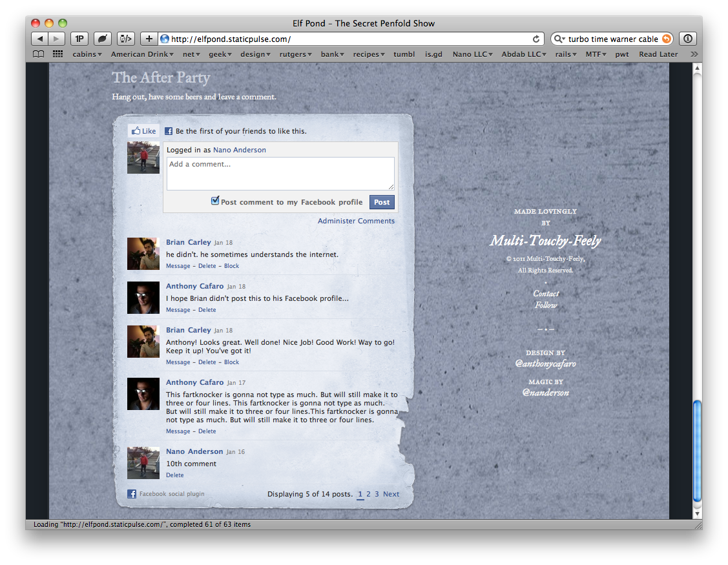Click the 1P password manager toolbar button
Screen dimensions: 728x565
pyautogui.click(x=79, y=39)
